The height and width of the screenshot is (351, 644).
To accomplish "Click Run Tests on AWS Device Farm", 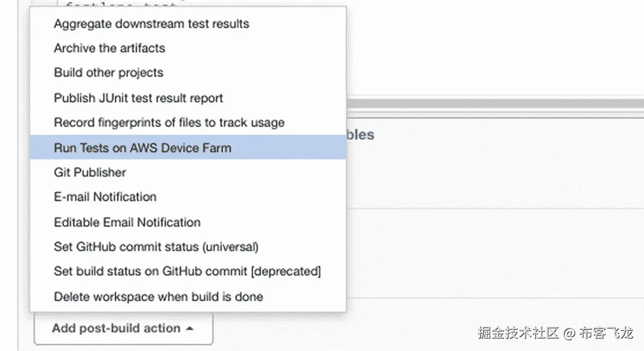I will (142, 147).
